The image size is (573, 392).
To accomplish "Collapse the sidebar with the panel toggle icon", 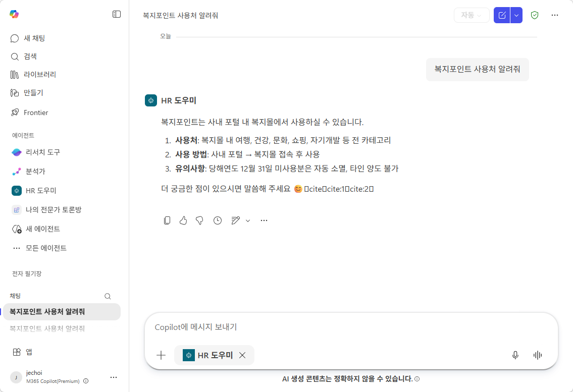I will coord(117,14).
